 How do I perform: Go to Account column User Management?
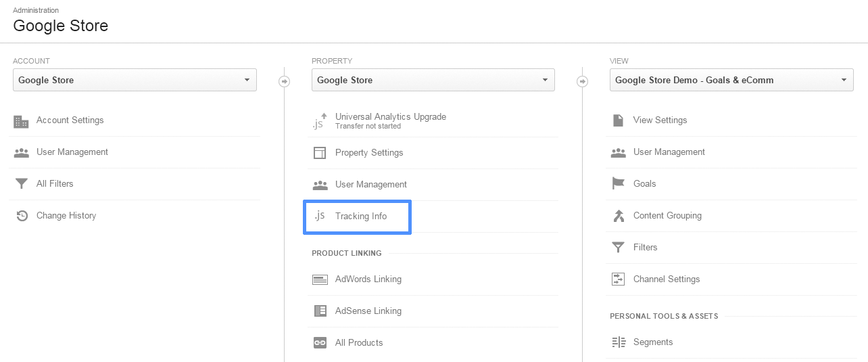click(x=72, y=152)
